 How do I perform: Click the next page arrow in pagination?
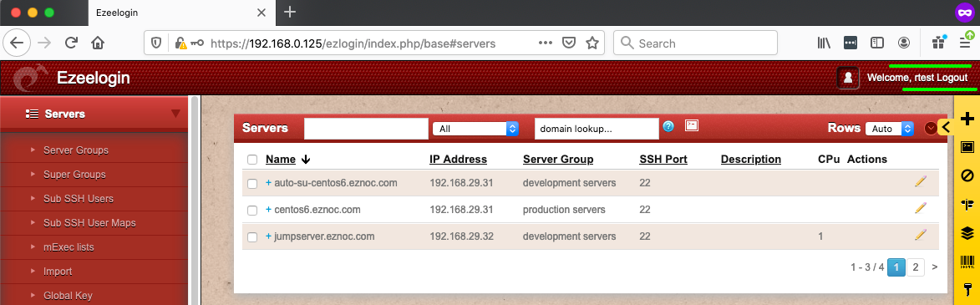(934, 267)
